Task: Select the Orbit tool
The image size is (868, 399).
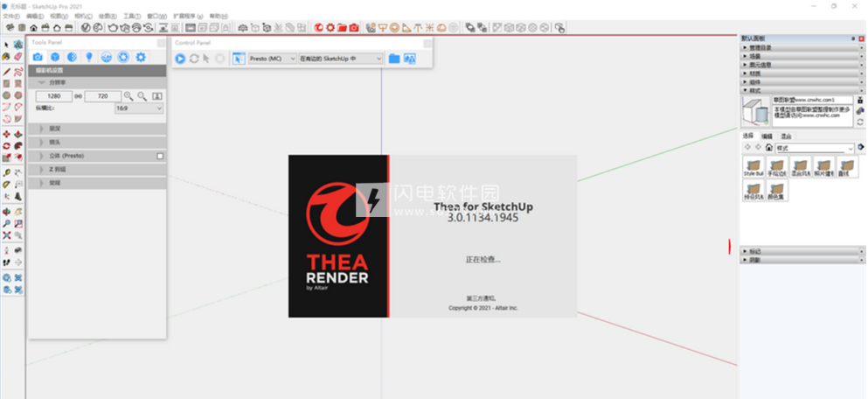Action: point(7,212)
